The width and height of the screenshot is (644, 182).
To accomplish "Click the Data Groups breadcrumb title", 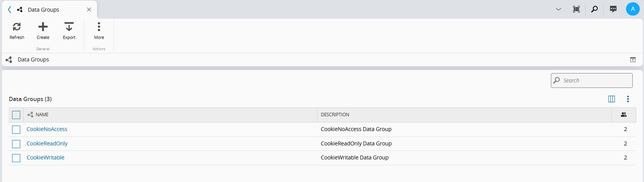I will [34, 59].
